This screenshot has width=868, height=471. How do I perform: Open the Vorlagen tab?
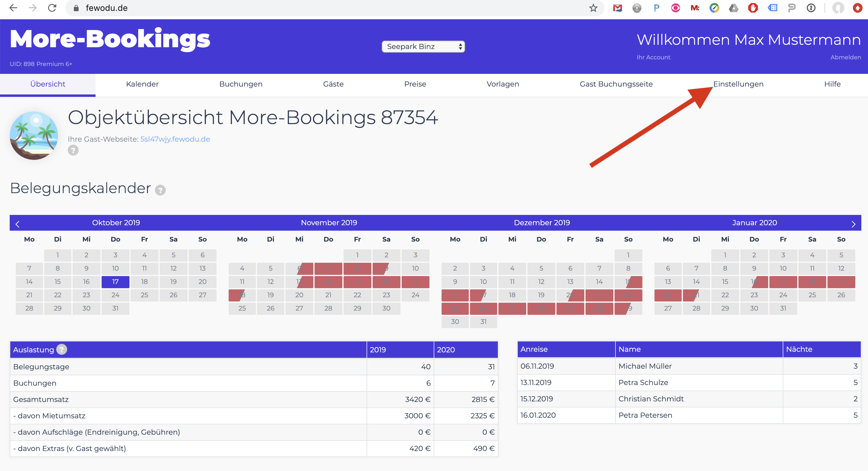point(503,84)
